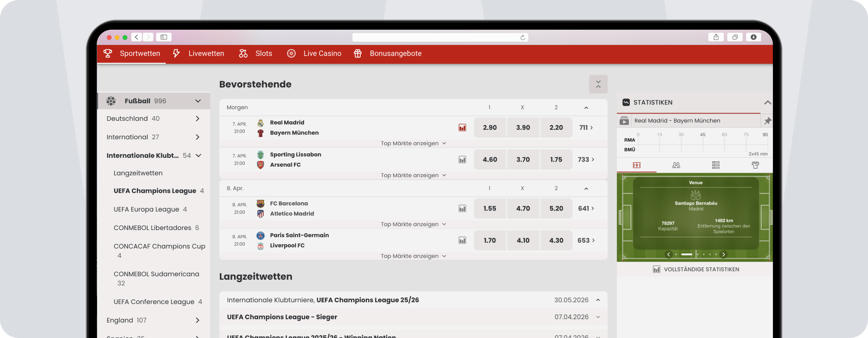
Task: Select draw odds 3.90 Real Madrid match
Action: click(x=523, y=128)
